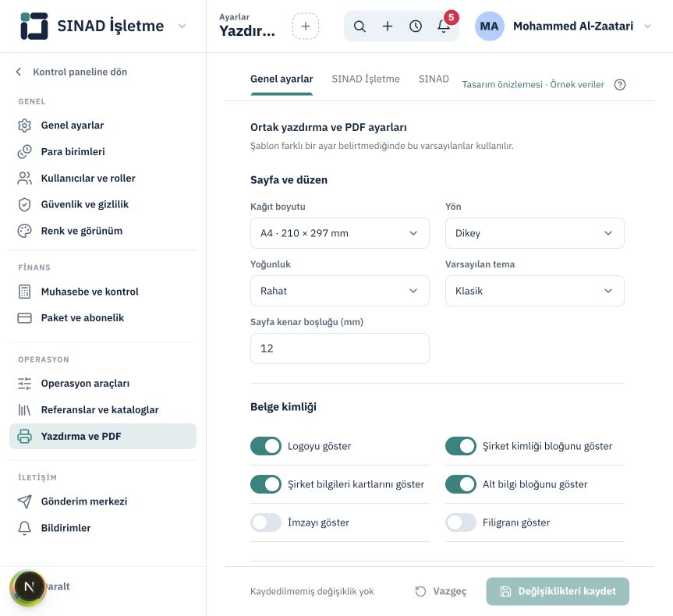Click the Para birimleri coins icon
673x616 pixels.
[24, 151]
